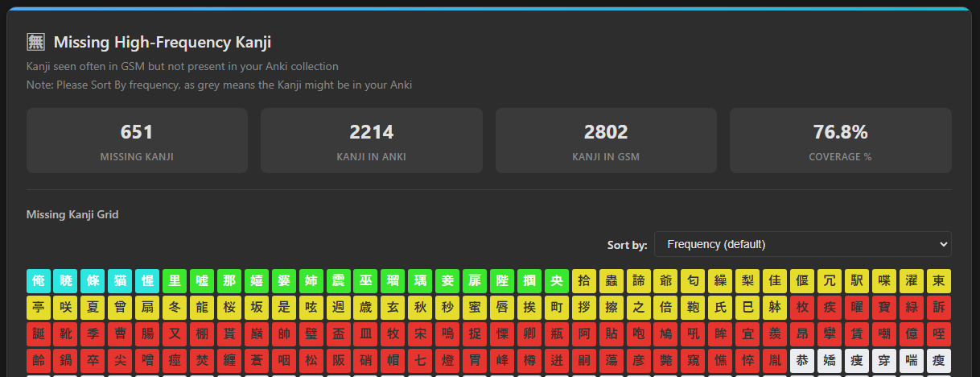
Task: Select the red 季 kanji tile
Action: coord(93,334)
